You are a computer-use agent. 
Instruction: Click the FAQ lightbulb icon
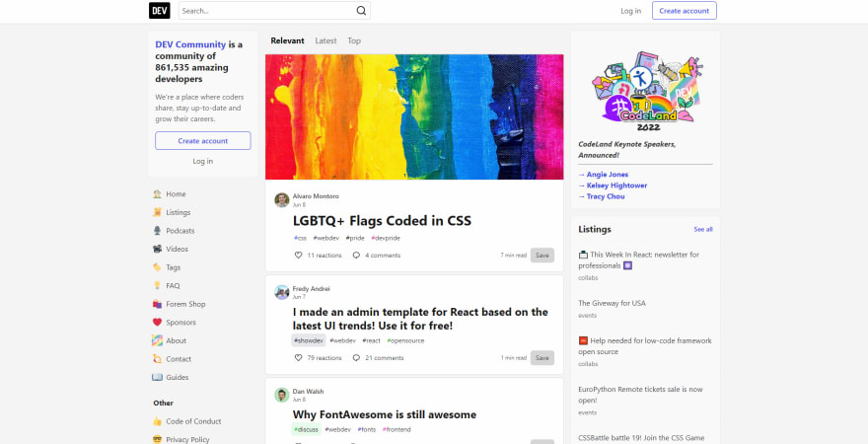[157, 286]
